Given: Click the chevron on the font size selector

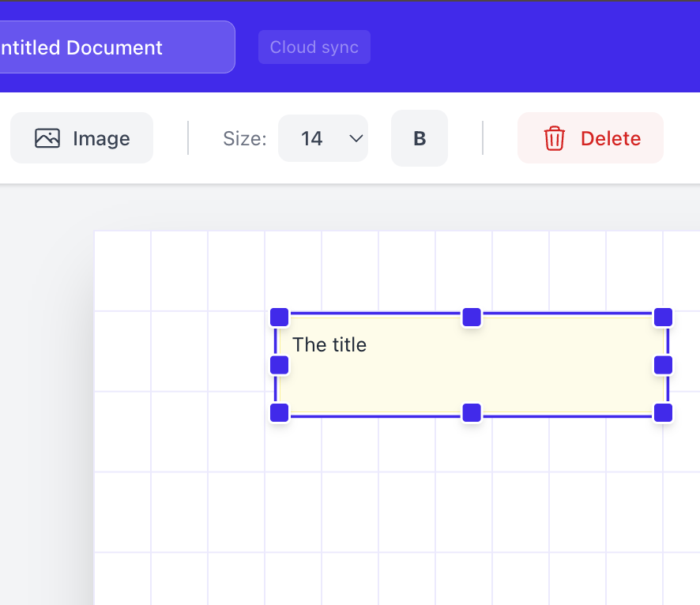Looking at the screenshot, I should click(355, 137).
